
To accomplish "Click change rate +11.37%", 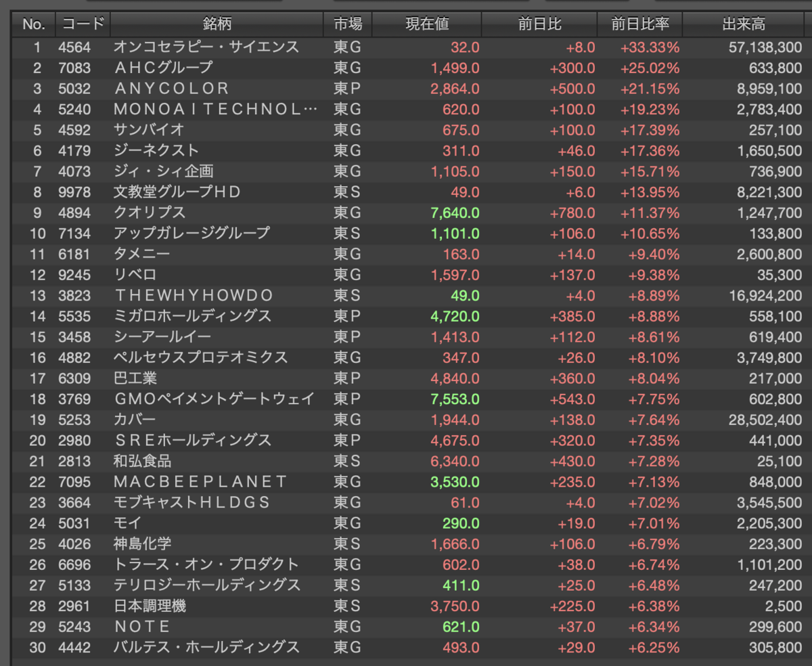I will (x=650, y=213).
